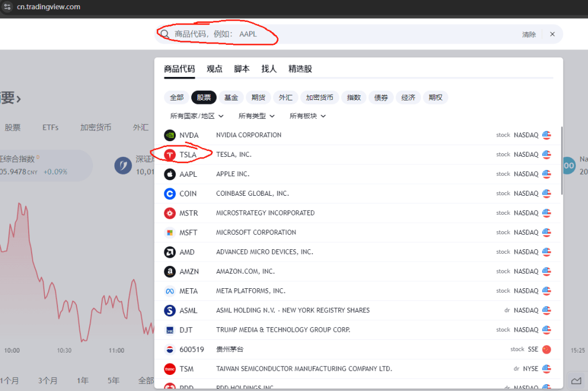588x391 pixels.
Task: Click the TSM logo icon
Action: coord(170,369)
